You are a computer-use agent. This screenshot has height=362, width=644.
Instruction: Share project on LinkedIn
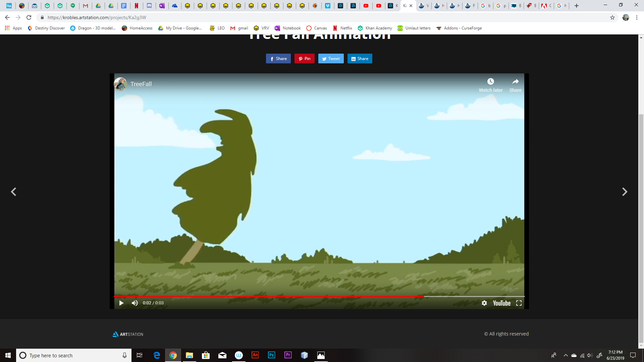click(360, 59)
